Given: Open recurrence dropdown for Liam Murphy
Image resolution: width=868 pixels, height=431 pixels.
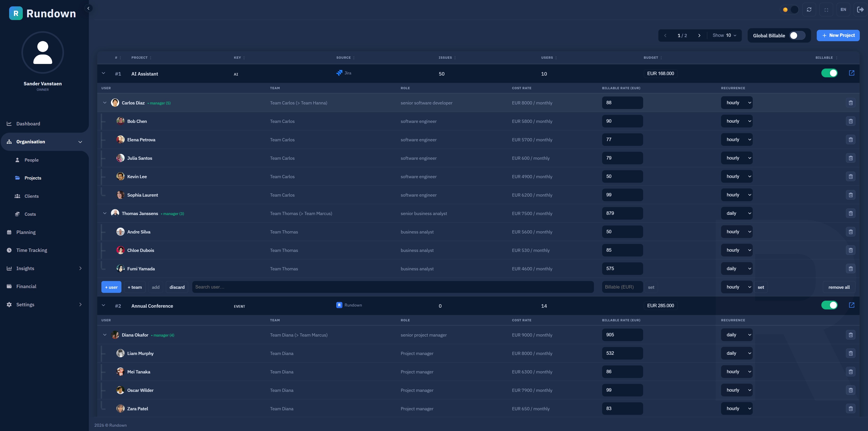Looking at the screenshot, I should (737, 353).
